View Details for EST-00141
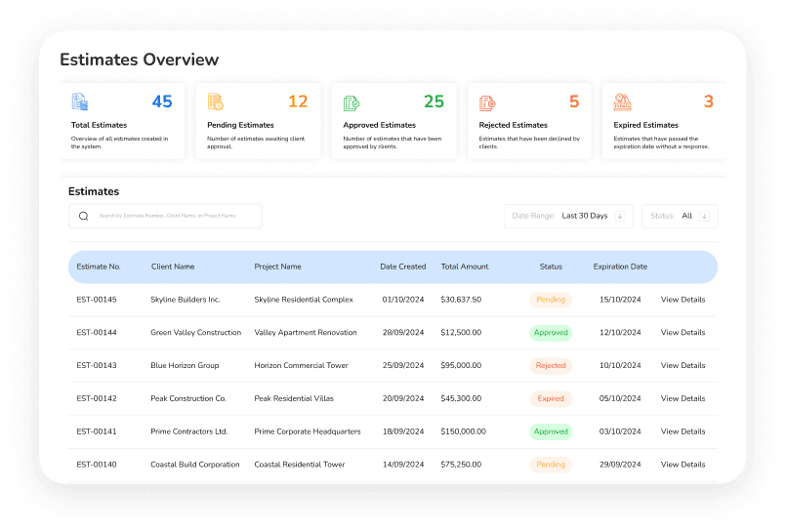The height and width of the screenshot is (532, 786). pyautogui.click(x=683, y=431)
